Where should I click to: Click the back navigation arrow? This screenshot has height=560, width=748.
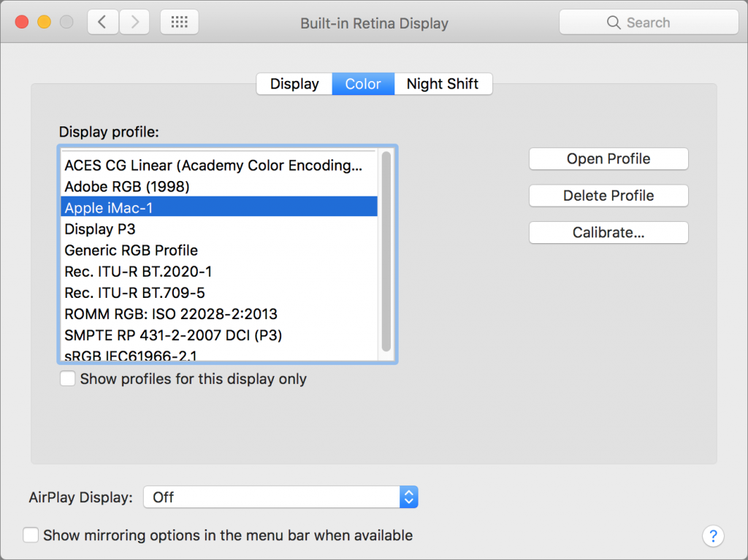(103, 22)
